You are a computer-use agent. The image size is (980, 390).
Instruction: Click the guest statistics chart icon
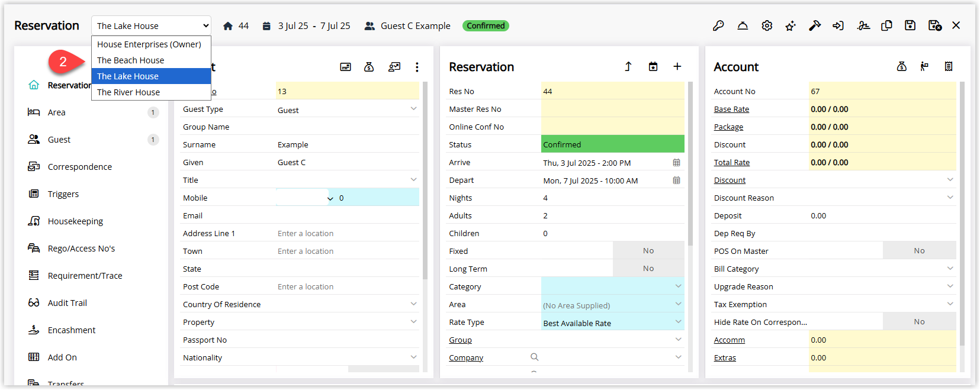[x=394, y=67]
